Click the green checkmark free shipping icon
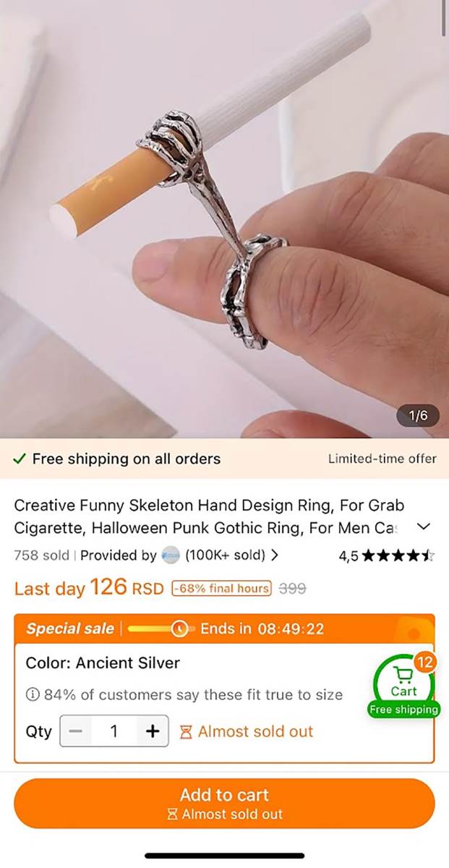The height and width of the screenshot is (868, 449). click(20, 459)
